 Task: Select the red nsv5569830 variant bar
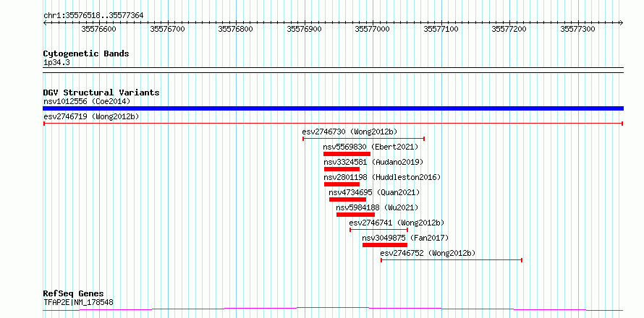(x=347, y=154)
